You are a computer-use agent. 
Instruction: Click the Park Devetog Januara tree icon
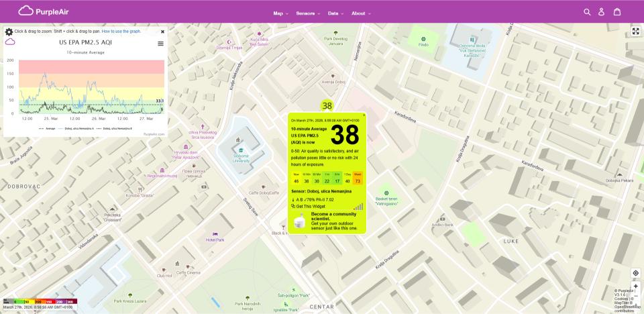pyautogui.click(x=335, y=33)
